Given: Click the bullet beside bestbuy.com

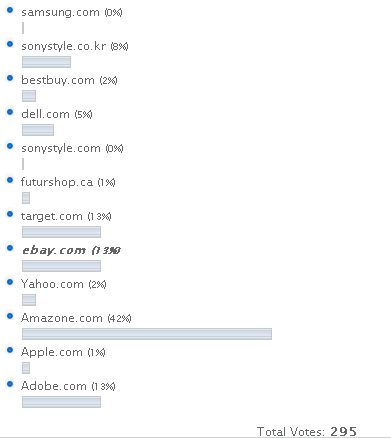Looking at the screenshot, I should click(x=10, y=78).
